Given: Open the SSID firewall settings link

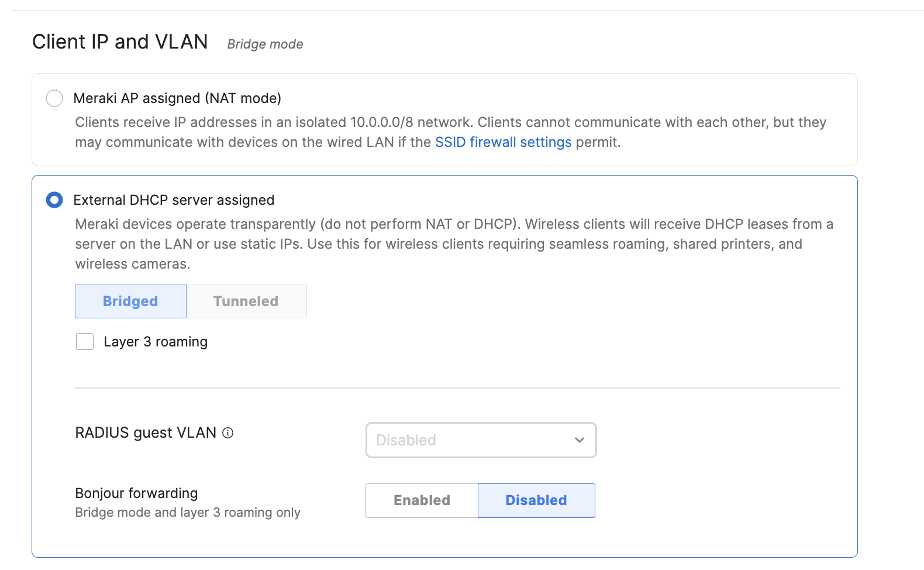Looking at the screenshot, I should pos(503,142).
